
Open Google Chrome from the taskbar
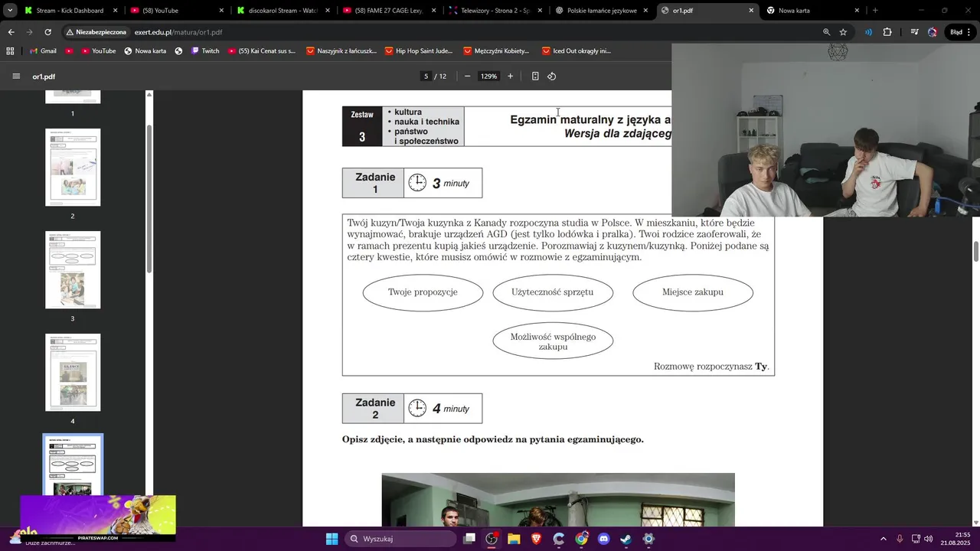tap(581, 539)
